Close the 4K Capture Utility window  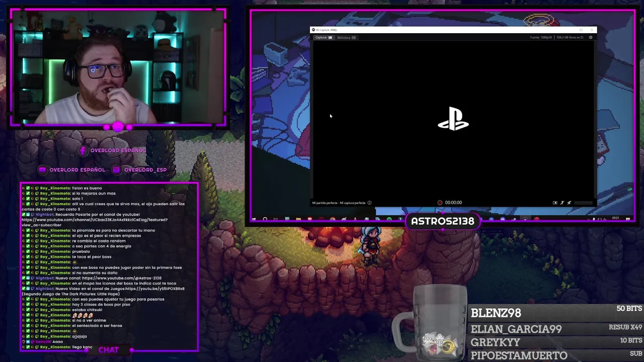(592, 30)
